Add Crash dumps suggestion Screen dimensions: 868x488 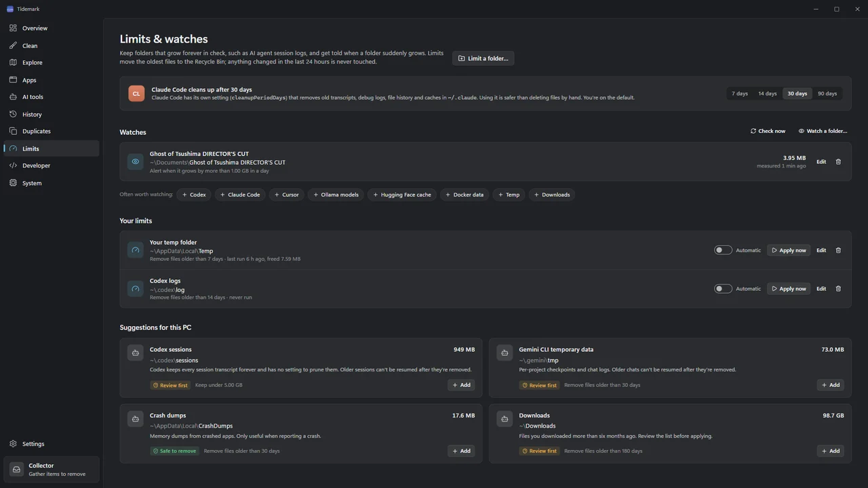pyautogui.click(x=461, y=451)
